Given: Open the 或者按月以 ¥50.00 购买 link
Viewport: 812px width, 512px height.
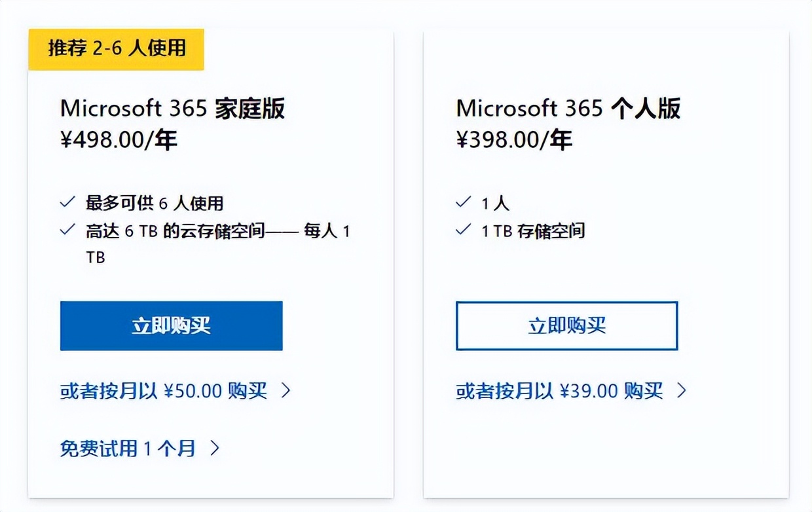Looking at the screenshot, I should tap(164, 391).
